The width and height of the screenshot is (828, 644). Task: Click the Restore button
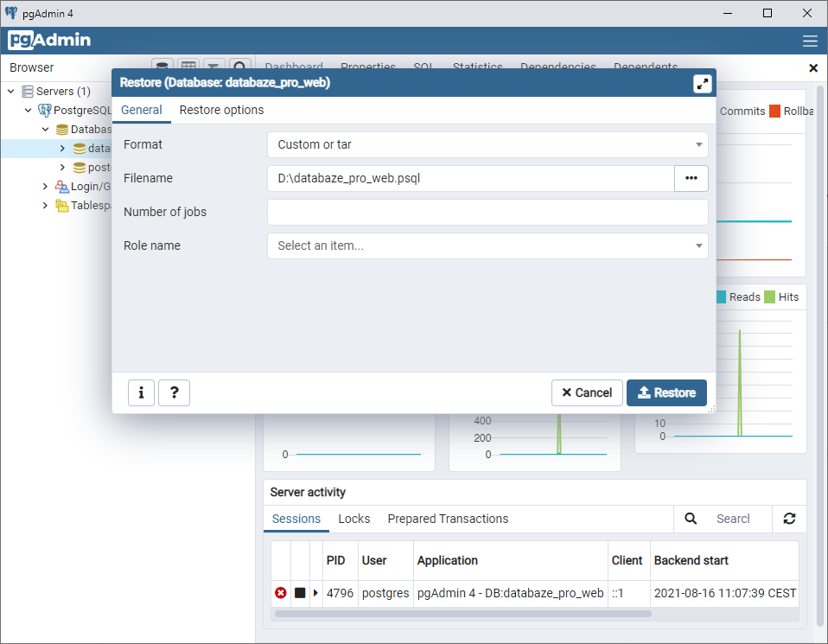666,392
